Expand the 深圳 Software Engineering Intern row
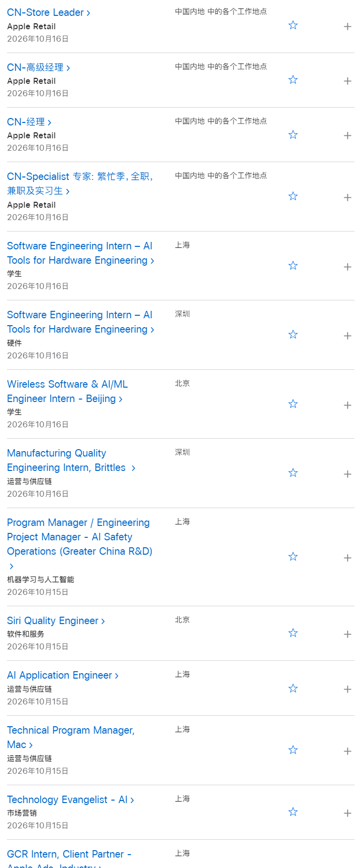Screen dimensions: 359x868 [348, 336]
